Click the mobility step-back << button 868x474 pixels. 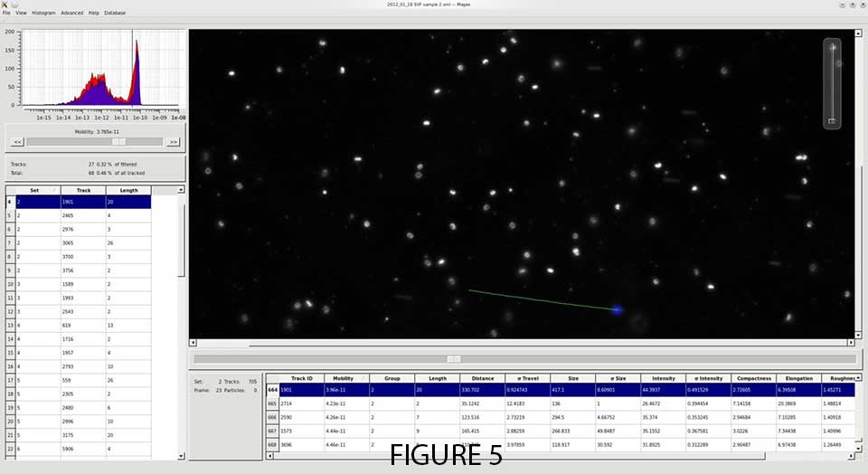pyautogui.click(x=16, y=142)
